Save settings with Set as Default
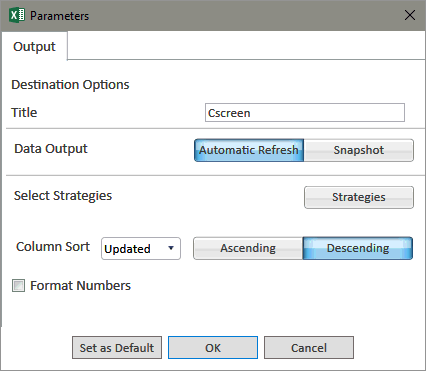Screen dimensions: 426x371 click(117, 348)
